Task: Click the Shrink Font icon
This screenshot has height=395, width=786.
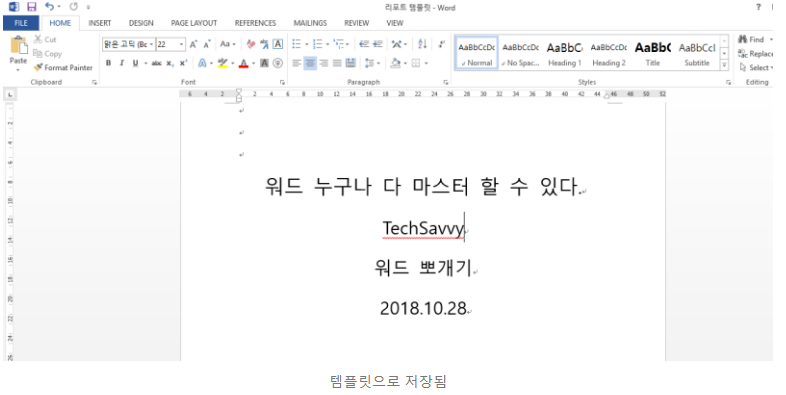Action: point(207,44)
